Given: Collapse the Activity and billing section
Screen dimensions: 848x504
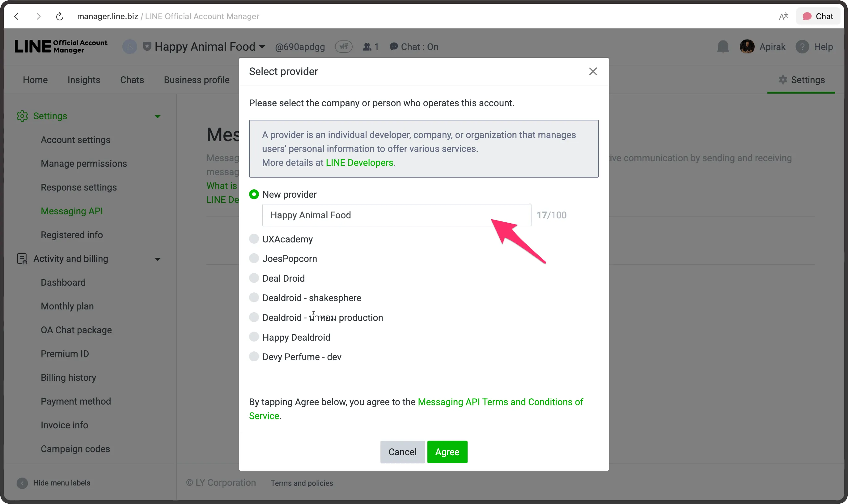Looking at the screenshot, I should click(157, 259).
